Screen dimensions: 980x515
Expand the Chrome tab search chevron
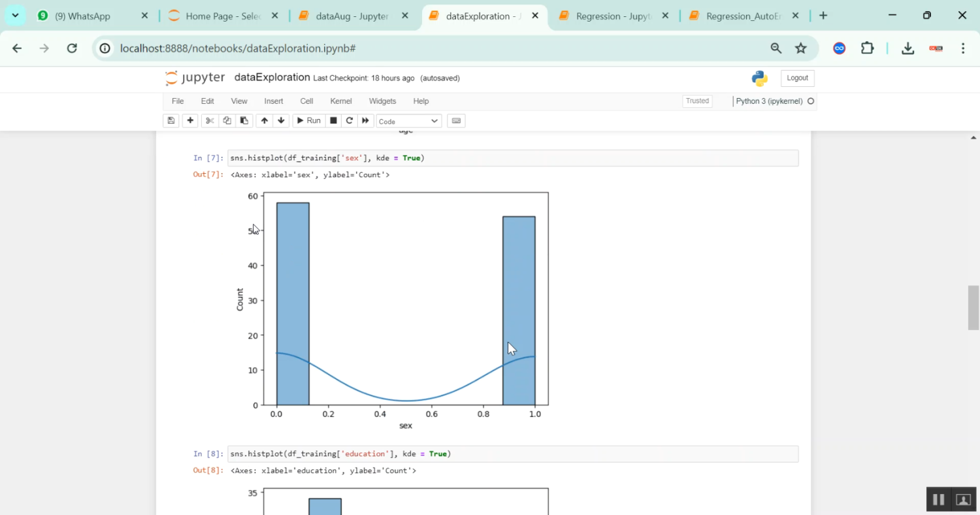pyautogui.click(x=15, y=16)
